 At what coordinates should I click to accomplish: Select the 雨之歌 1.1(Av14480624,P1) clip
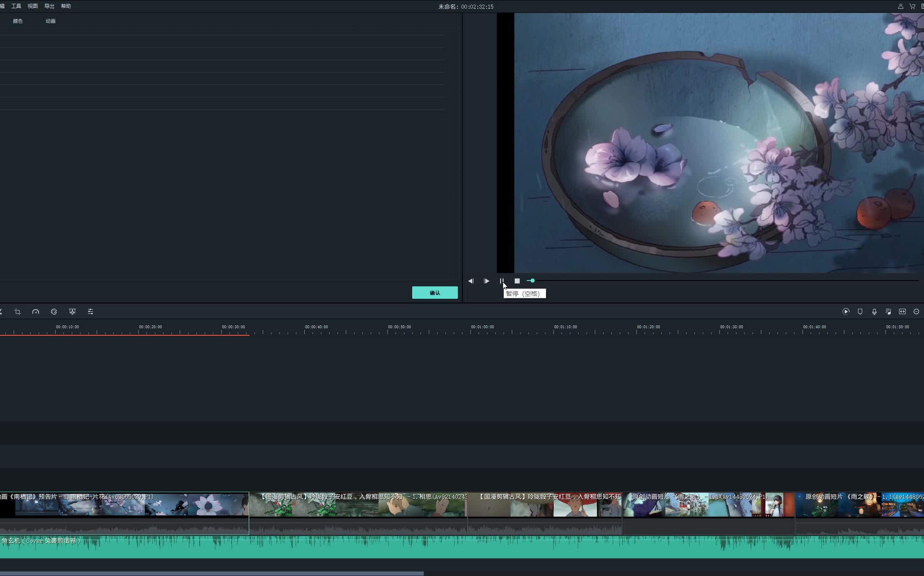(709, 513)
